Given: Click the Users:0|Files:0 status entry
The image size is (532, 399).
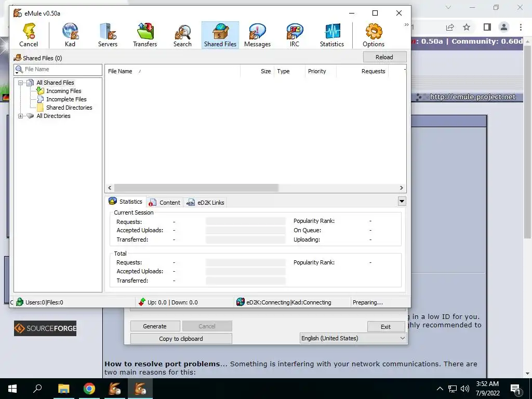Looking at the screenshot, I should pos(44,302).
